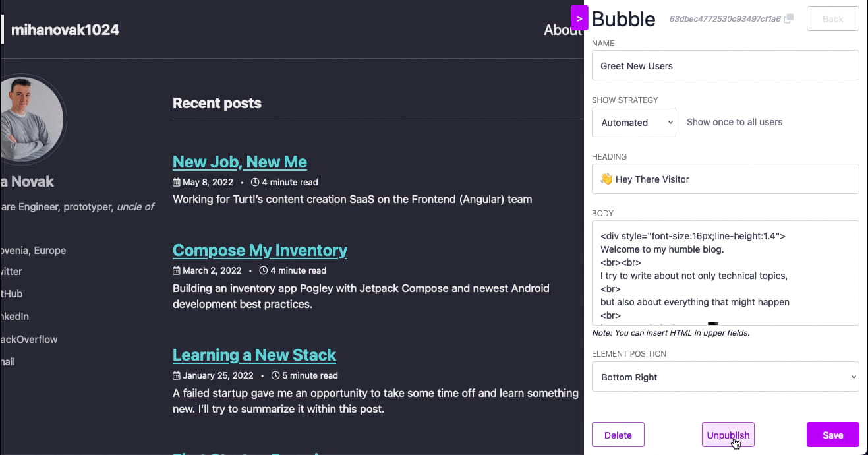Image resolution: width=868 pixels, height=455 pixels.
Task: Click the Name field containing Greet New Users
Action: point(726,65)
